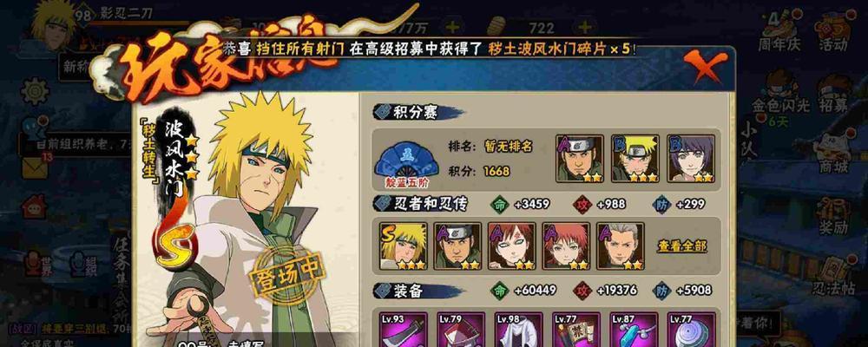Open the player avatar at top left
This screenshot has width=868, height=347.
(x=52, y=25)
